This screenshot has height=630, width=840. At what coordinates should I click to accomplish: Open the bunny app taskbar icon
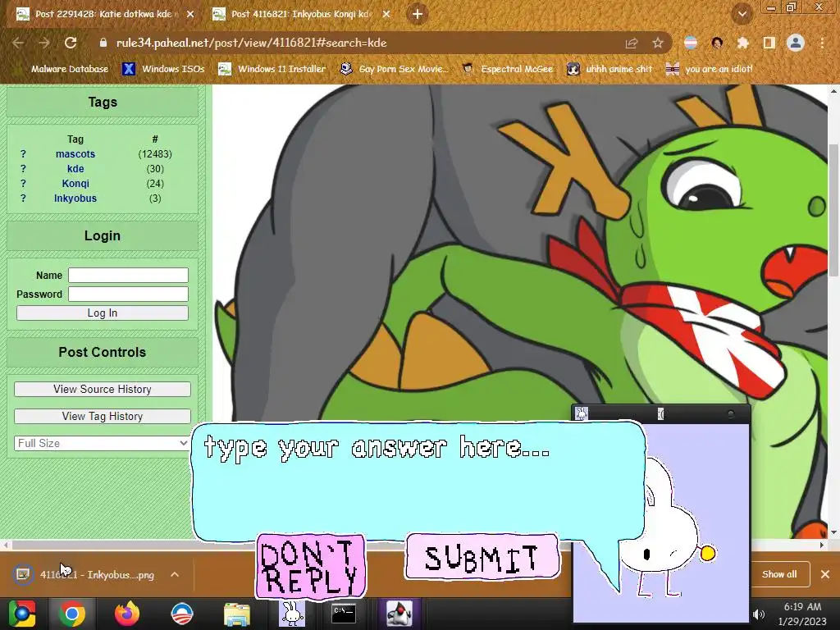pos(293,614)
